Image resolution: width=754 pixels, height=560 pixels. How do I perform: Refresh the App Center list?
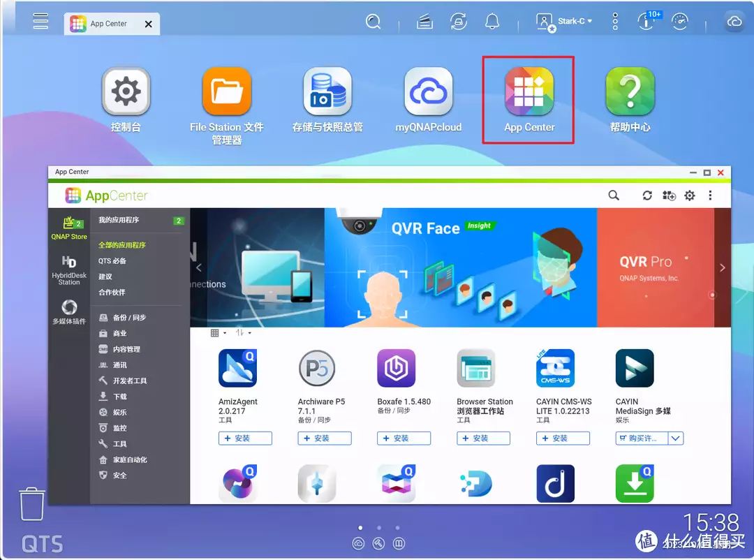(x=647, y=196)
